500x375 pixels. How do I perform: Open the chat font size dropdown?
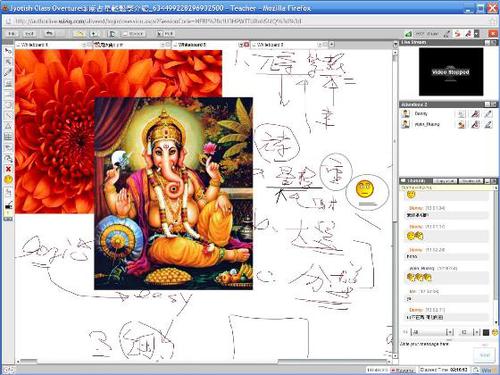coord(469,332)
